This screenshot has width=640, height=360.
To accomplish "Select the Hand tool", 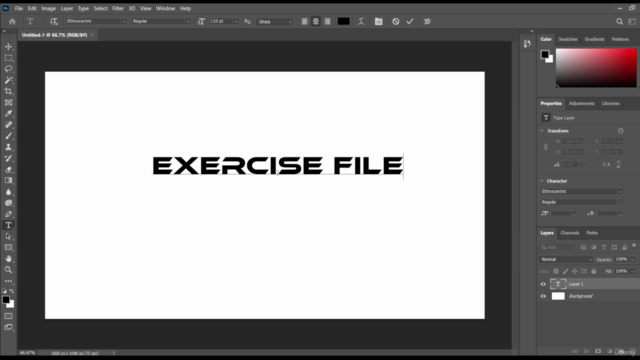I will coord(9,258).
